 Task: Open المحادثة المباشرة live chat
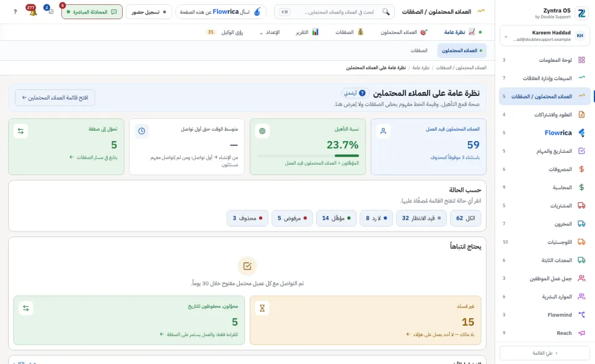tap(92, 12)
